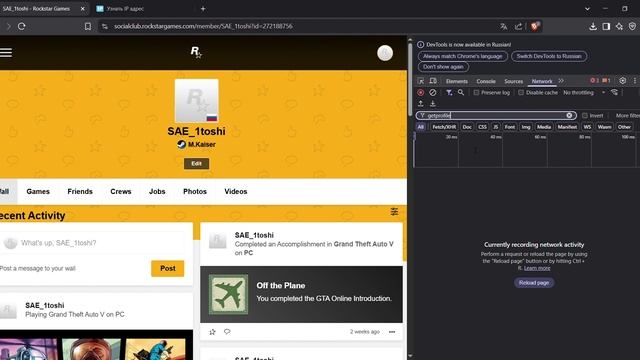Click the Don't show again button
The height and width of the screenshot is (360, 640).
(x=443, y=67)
